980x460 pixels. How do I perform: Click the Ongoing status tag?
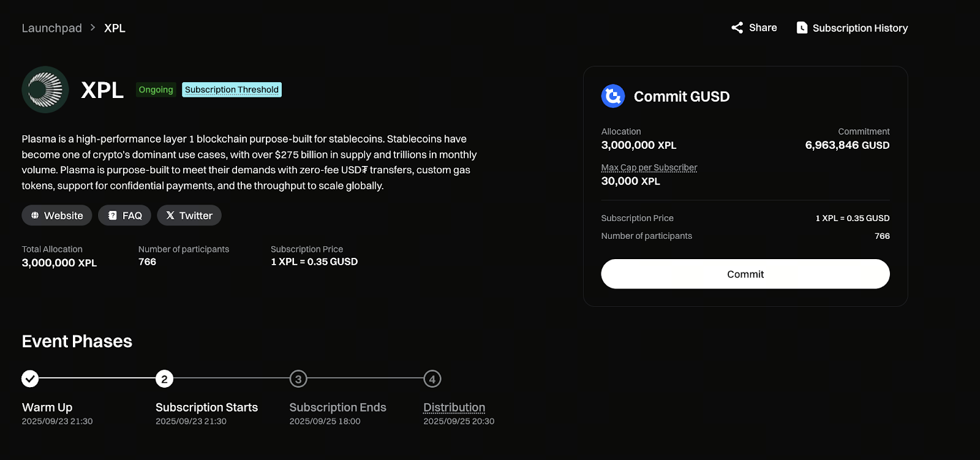click(x=156, y=89)
